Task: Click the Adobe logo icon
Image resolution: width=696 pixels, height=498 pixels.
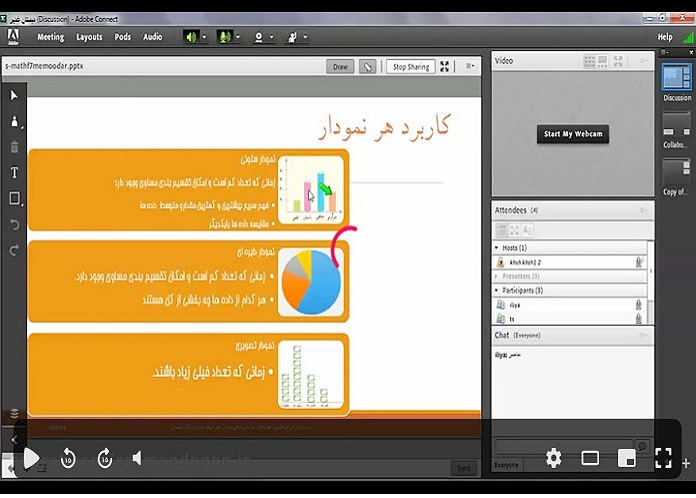Action: [13, 37]
